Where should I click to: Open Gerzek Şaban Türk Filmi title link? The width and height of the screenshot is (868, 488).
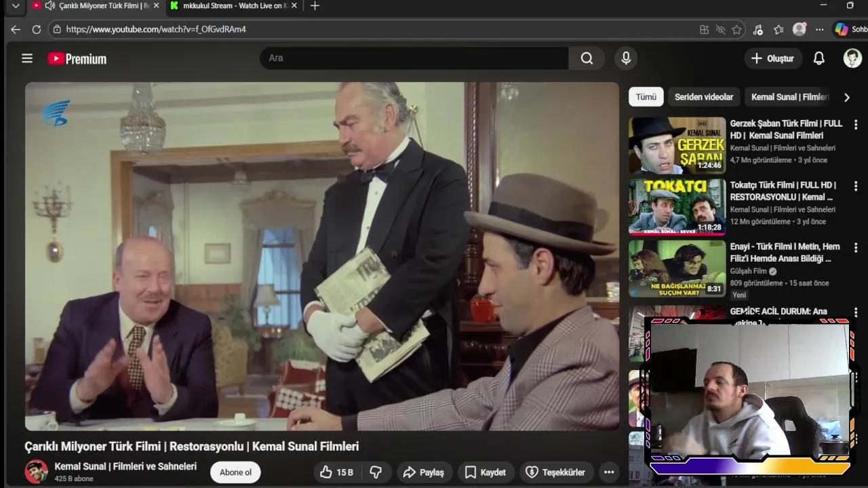787,129
